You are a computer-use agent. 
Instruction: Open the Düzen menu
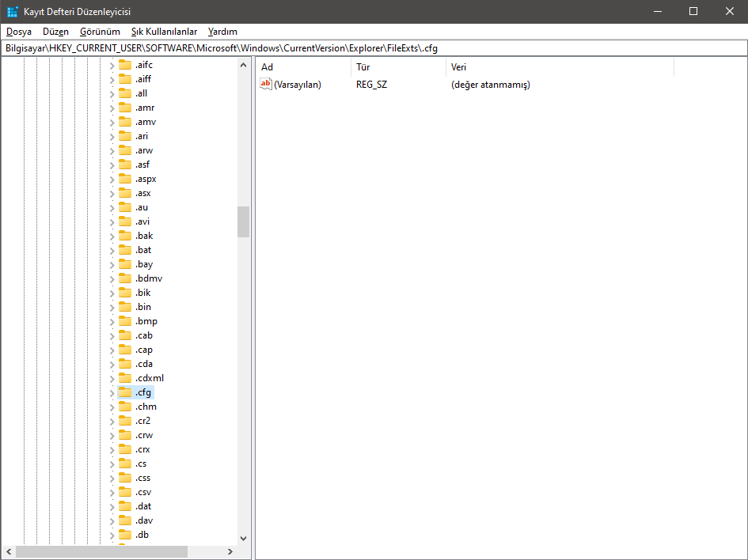[x=55, y=32]
